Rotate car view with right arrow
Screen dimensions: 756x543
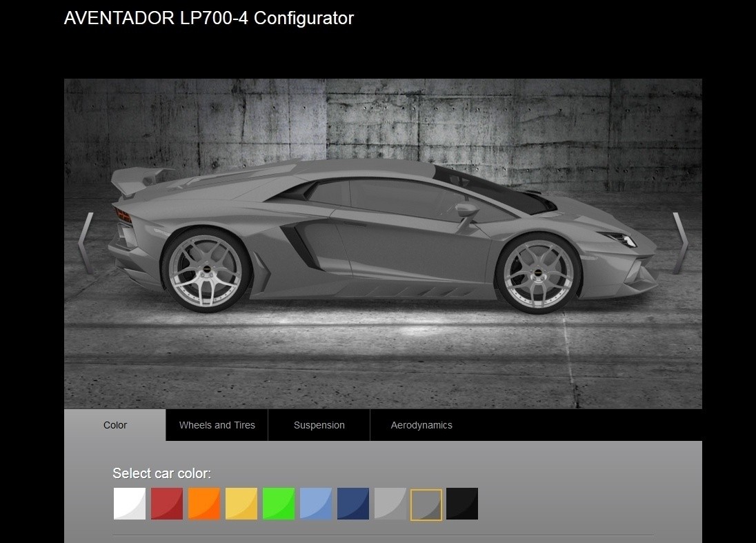click(x=680, y=244)
